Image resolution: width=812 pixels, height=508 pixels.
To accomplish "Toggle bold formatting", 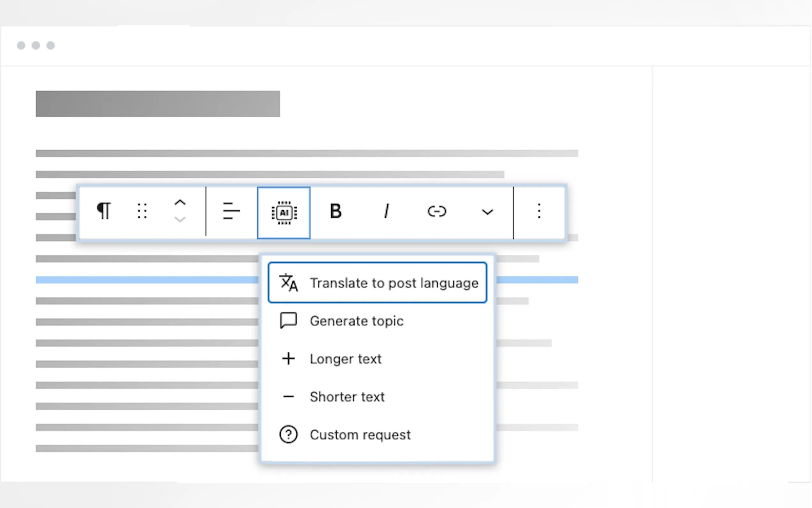I will 335,211.
